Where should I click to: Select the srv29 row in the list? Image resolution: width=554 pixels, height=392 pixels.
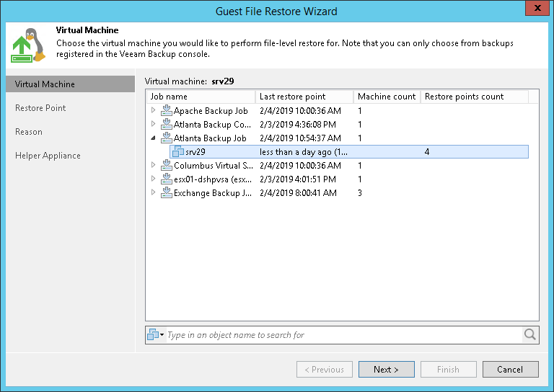(346, 152)
